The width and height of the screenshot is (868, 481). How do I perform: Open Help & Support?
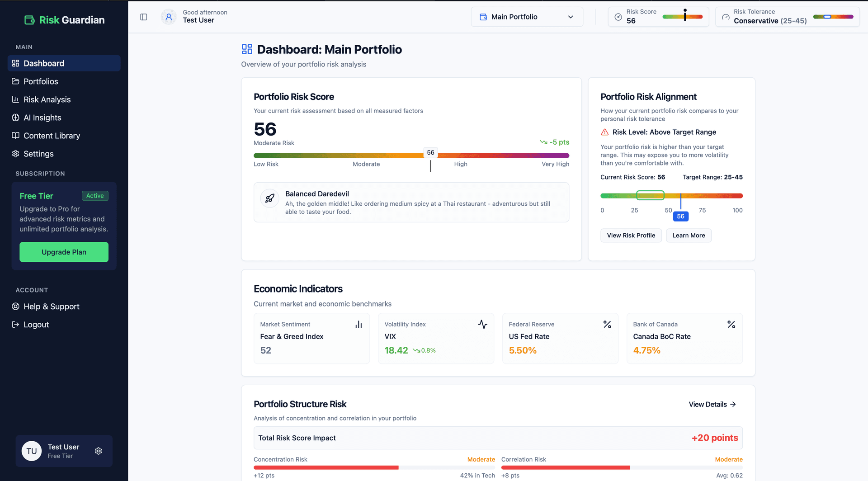coord(64,307)
